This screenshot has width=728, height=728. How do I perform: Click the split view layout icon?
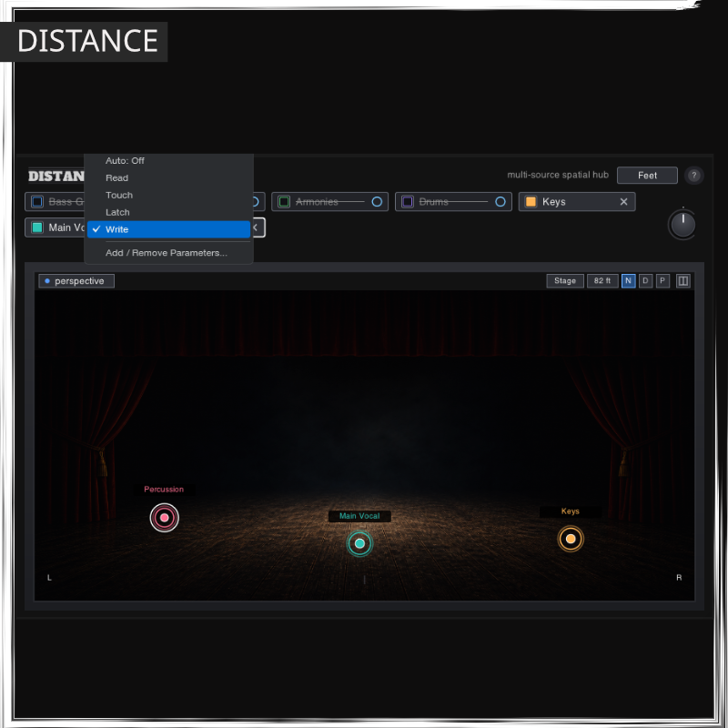pos(683,281)
